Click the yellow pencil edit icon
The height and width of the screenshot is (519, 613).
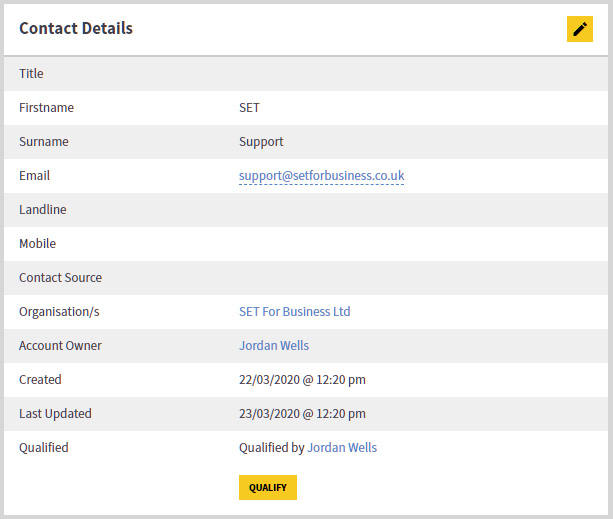(580, 29)
